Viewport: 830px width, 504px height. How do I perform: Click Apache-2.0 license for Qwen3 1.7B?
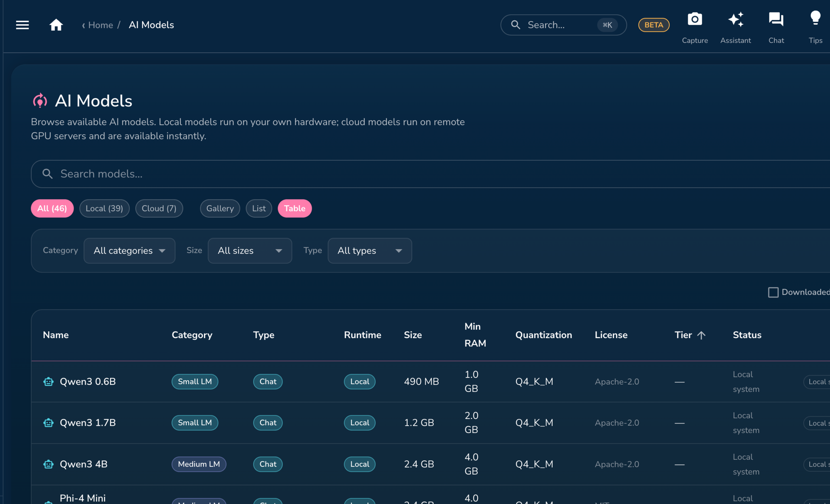click(x=617, y=423)
